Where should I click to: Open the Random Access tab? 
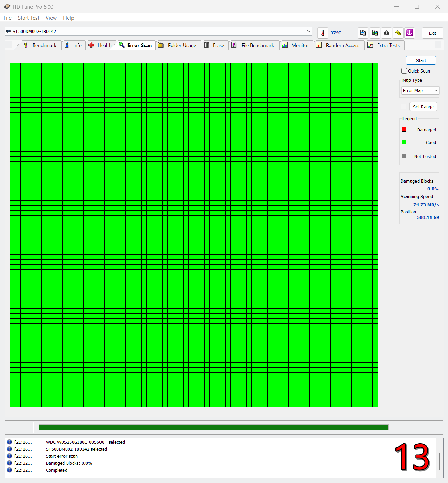click(338, 45)
